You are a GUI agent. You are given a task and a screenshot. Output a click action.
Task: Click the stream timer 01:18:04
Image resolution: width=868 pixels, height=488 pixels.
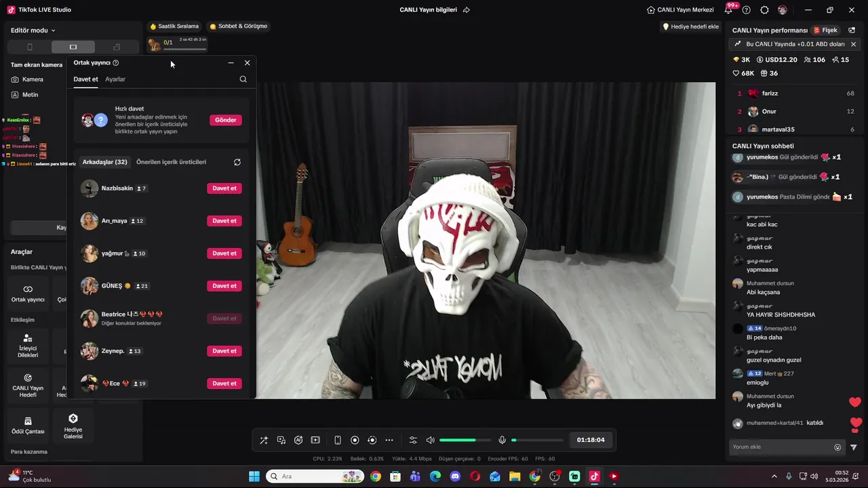tap(591, 440)
